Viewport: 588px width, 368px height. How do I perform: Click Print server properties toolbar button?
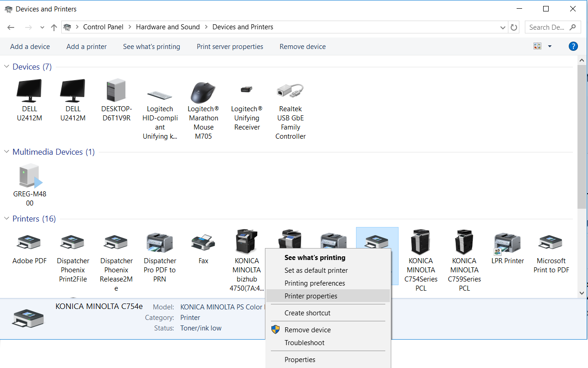point(230,47)
